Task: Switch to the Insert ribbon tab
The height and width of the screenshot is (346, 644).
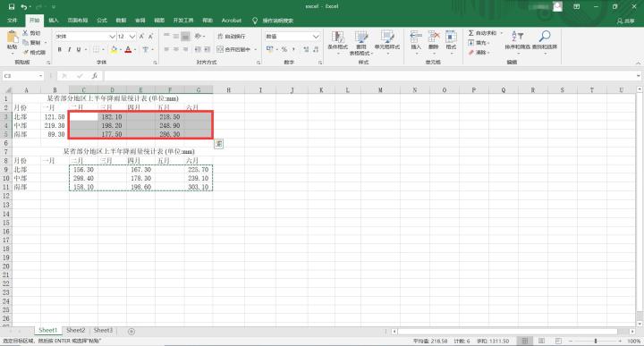Action: tap(54, 20)
